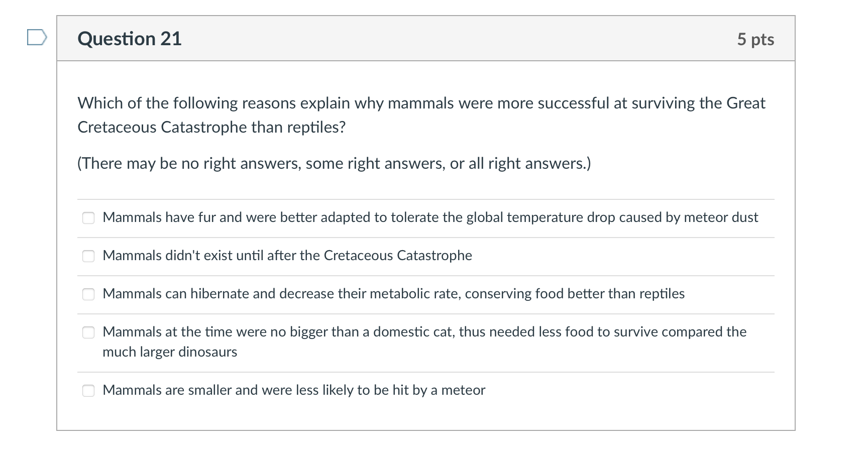This screenshot has width=868, height=450.
Task: Select the hibernation and metabolic rate answer
Action: click(x=88, y=294)
